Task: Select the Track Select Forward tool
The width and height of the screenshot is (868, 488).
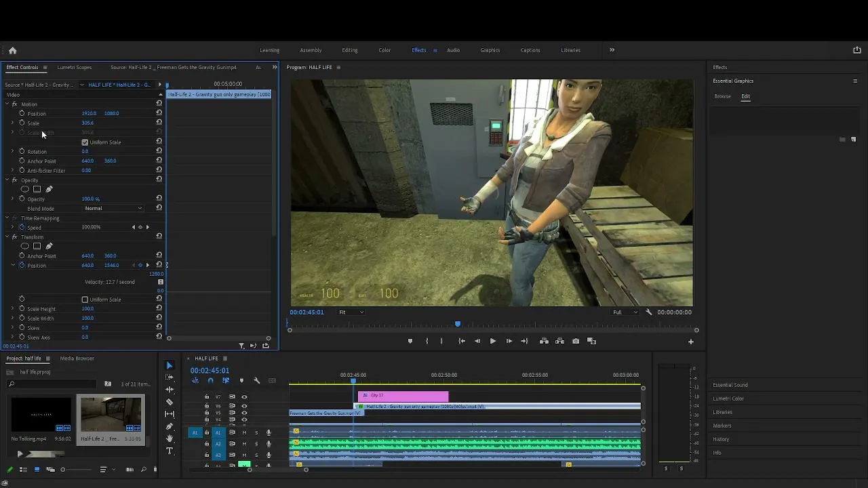Action: [170, 378]
